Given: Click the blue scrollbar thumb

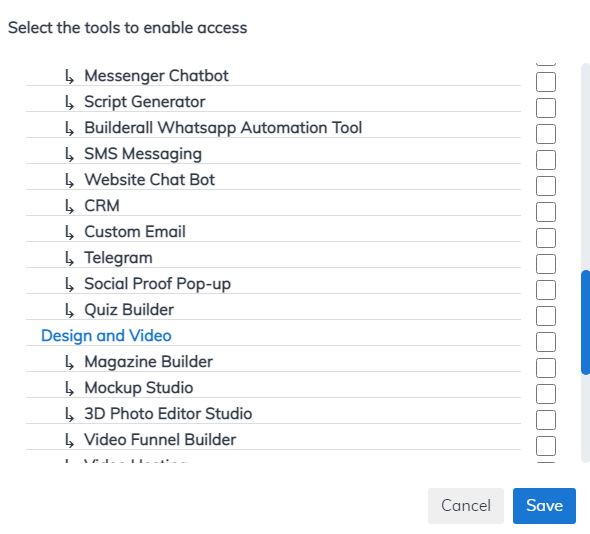Looking at the screenshot, I should coord(585,322).
